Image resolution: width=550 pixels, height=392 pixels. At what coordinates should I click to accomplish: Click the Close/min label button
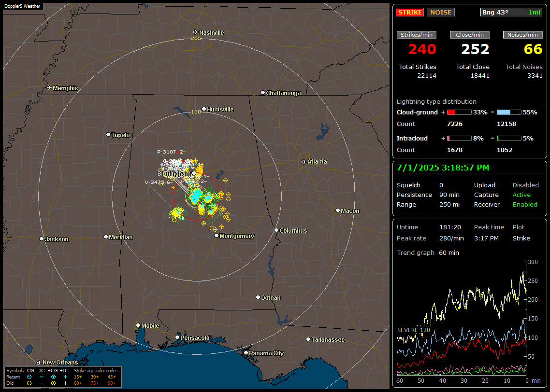470,35
